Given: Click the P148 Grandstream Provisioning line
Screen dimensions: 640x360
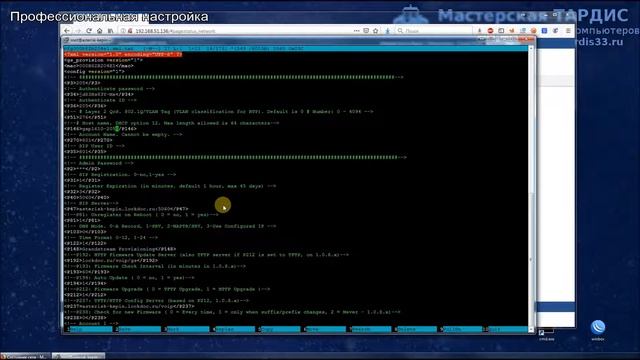Looking at the screenshot, I should tap(120, 249).
